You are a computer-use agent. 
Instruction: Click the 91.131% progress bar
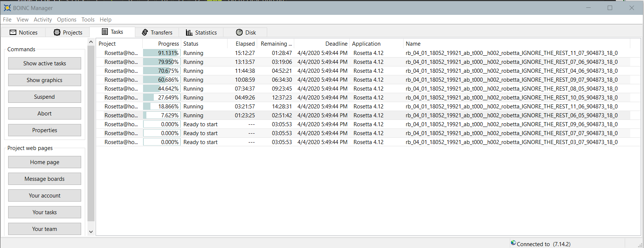(x=162, y=53)
